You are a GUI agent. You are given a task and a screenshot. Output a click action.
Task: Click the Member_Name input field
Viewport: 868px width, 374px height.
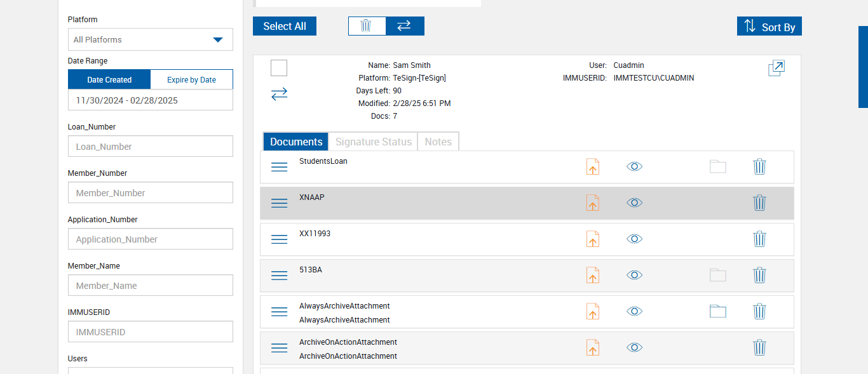[x=151, y=285]
